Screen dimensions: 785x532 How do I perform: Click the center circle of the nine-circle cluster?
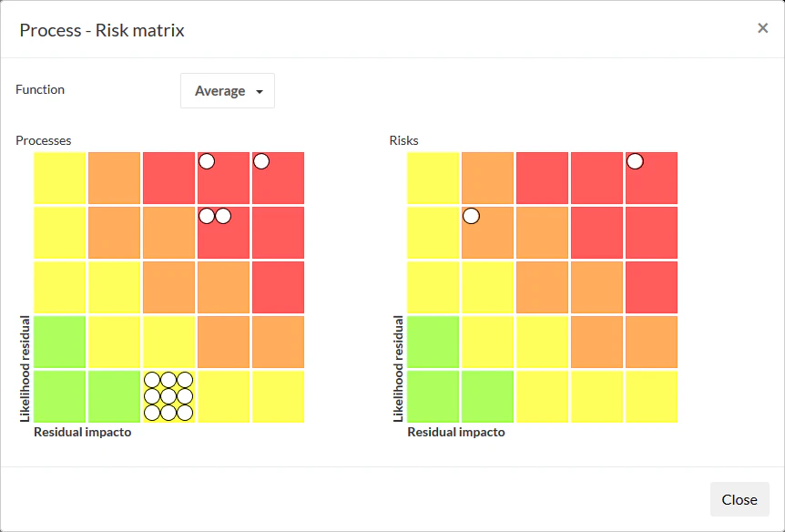coord(168,396)
